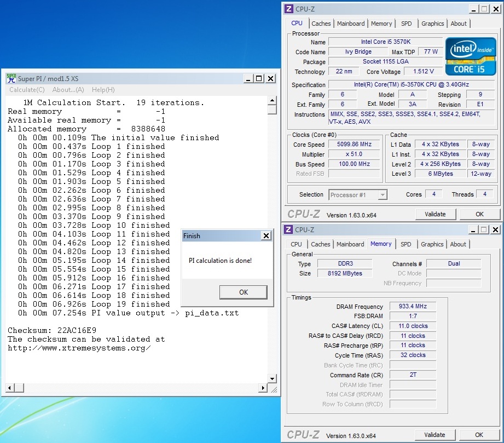Click Validate in the lower CPU-Z window

(x=435, y=435)
